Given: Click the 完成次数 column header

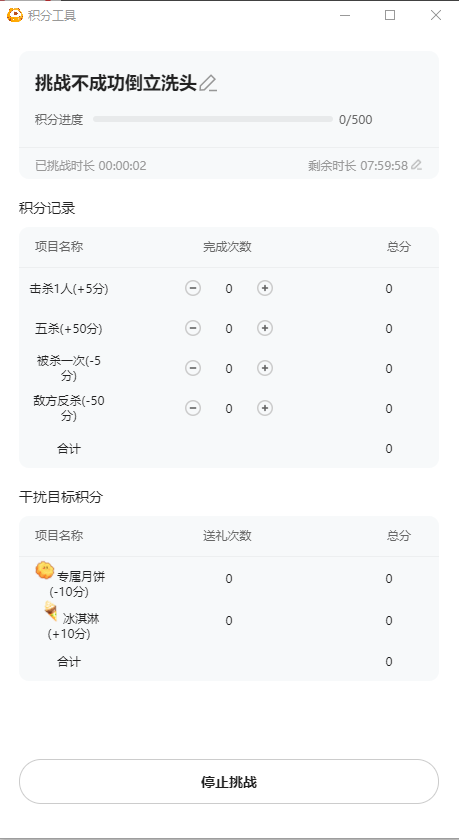Looking at the screenshot, I should [227, 247].
